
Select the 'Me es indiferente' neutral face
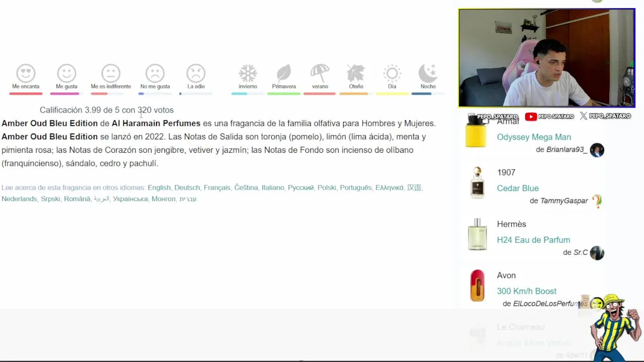(111, 73)
